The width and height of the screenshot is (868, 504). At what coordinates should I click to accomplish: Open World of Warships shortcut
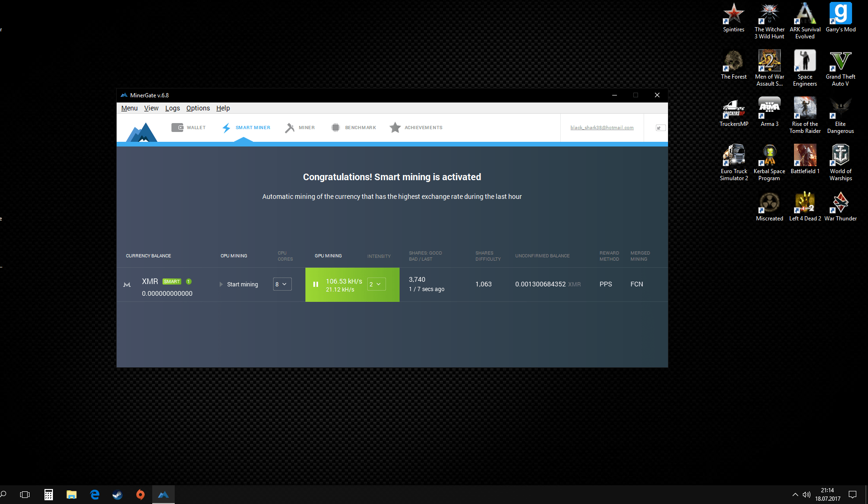[x=840, y=163]
